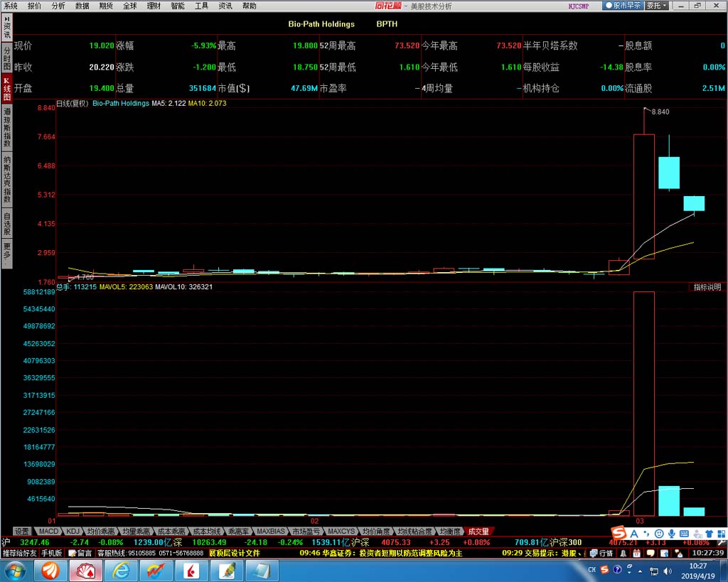Viewport: 728px width, 582px height.
Task: Open the paint brush taskbar app
Action: click(x=227, y=571)
